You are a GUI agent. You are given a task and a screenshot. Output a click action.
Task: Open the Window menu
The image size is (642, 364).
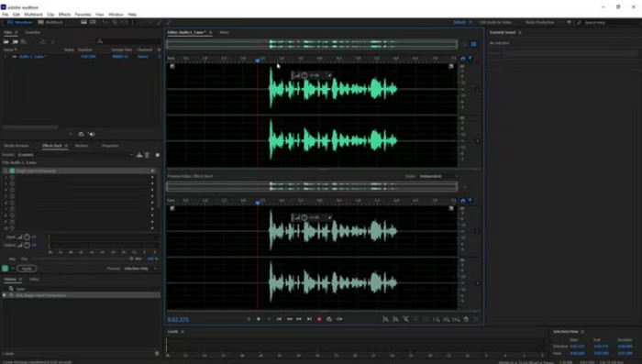point(116,15)
